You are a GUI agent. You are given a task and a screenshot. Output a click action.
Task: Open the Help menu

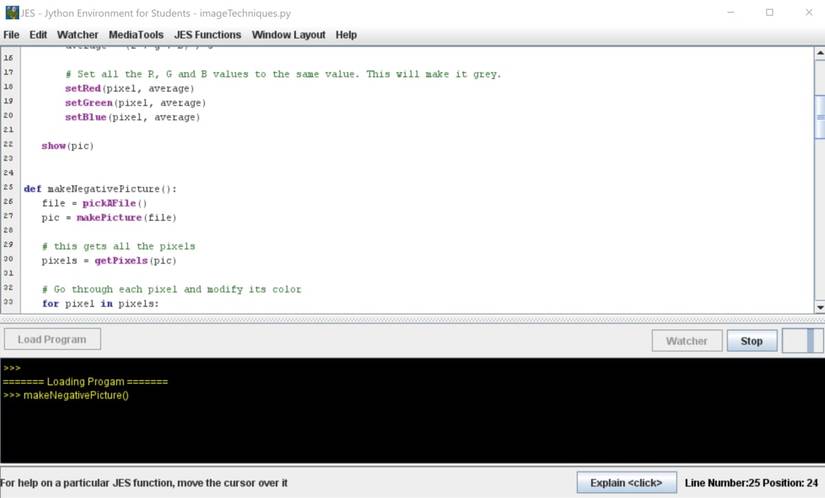coord(346,35)
